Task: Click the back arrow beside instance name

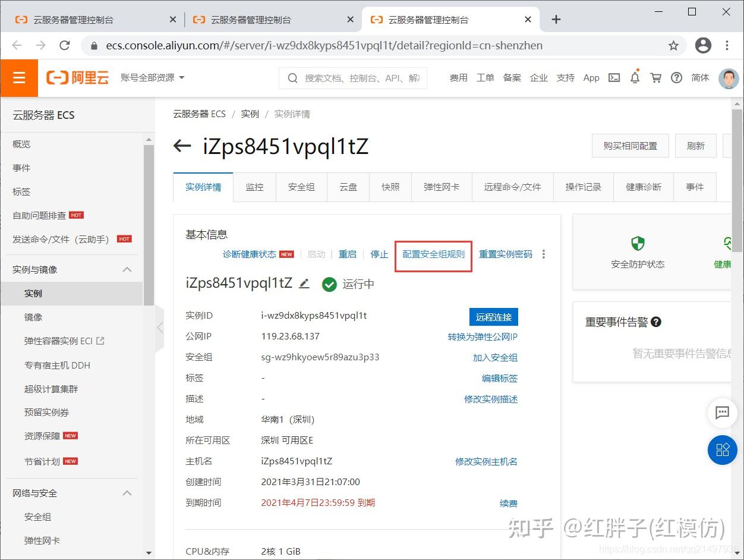Action: pos(182,146)
